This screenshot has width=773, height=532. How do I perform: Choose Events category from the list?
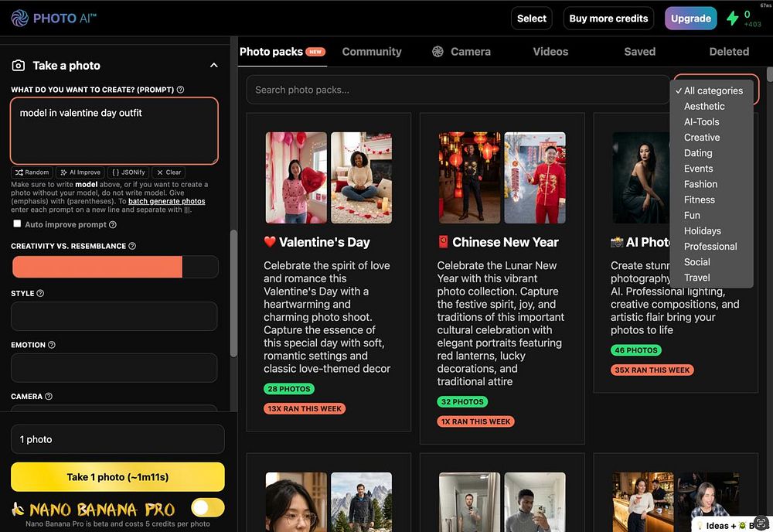tap(711, 169)
